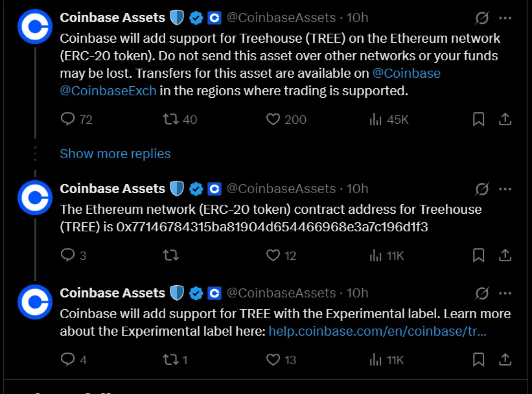Open the more options menu on the last tweet
532x394 pixels.
(506, 293)
